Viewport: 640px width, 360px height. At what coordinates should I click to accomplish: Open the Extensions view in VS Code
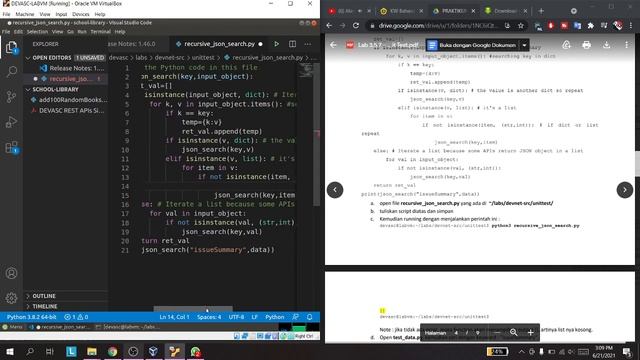click(x=11, y=147)
